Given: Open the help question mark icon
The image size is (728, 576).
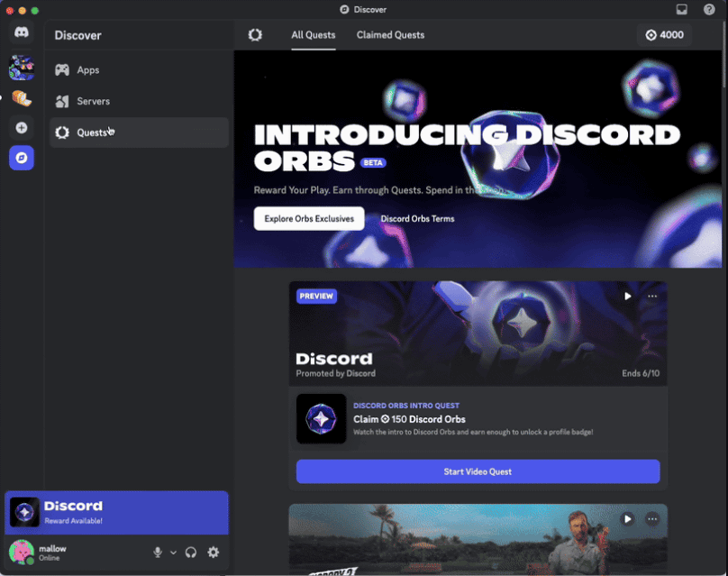Looking at the screenshot, I should 709,9.
